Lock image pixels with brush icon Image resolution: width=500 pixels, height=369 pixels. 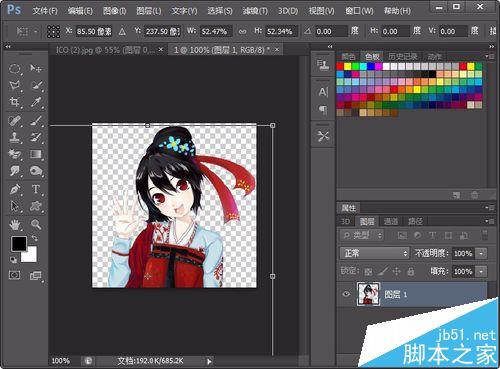click(383, 271)
